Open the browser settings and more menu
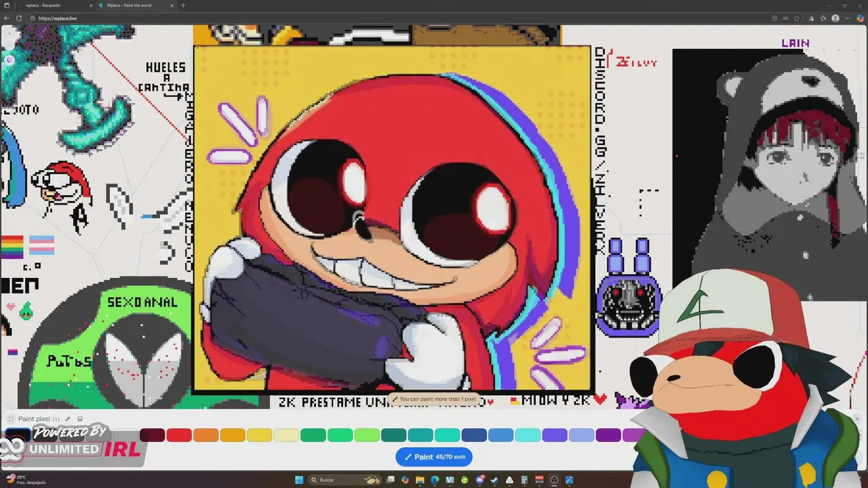Screen dimensions: 868x488 pyautogui.click(x=848, y=18)
